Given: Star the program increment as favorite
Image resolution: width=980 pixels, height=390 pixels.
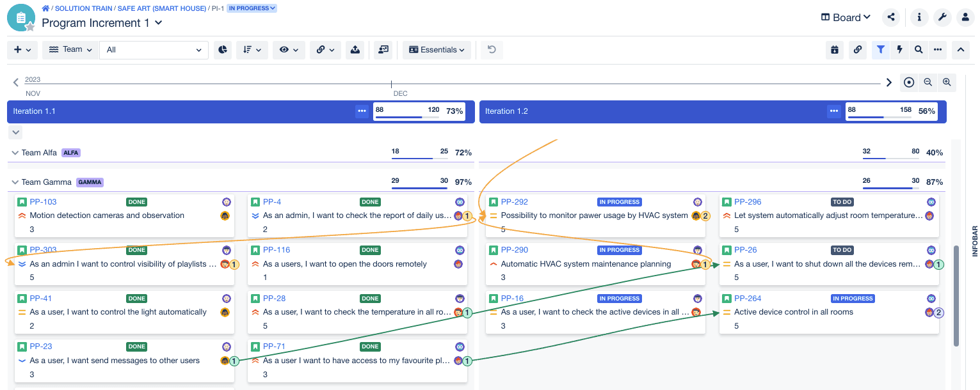Looking at the screenshot, I should tap(29, 26).
